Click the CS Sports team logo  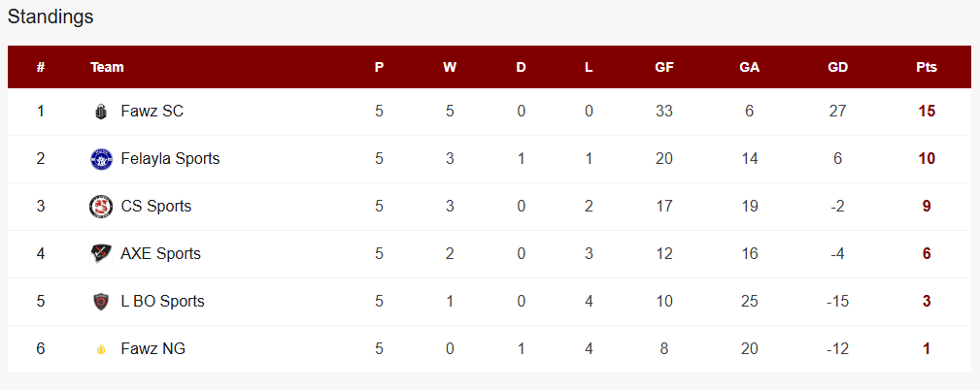pyautogui.click(x=101, y=207)
